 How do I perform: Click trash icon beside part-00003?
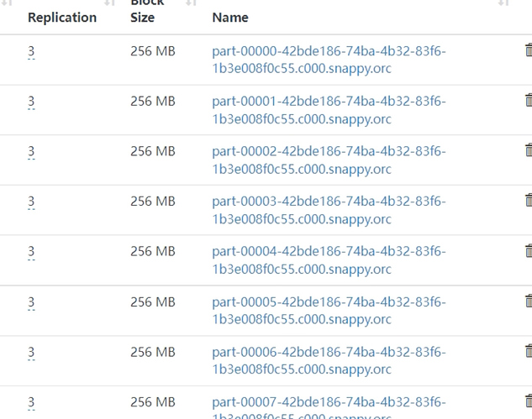pyautogui.click(x=529, y=200)
